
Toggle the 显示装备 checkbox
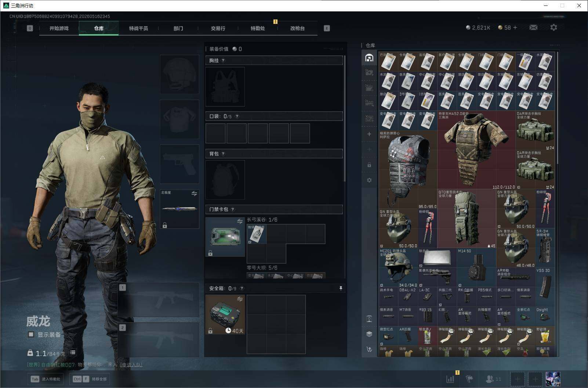pyautogui.click(x=31, y=334)
